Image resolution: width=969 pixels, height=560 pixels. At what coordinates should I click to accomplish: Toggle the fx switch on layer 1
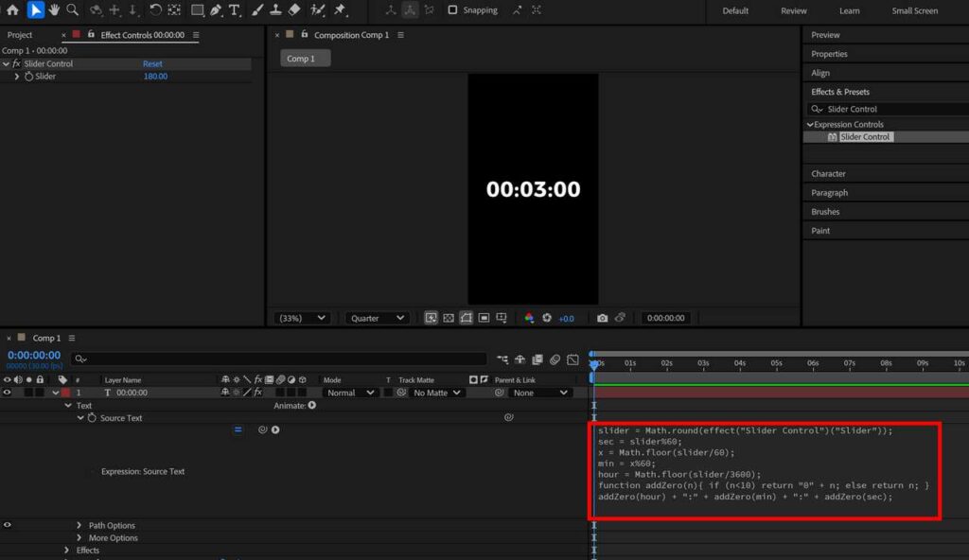pos(258,393)
